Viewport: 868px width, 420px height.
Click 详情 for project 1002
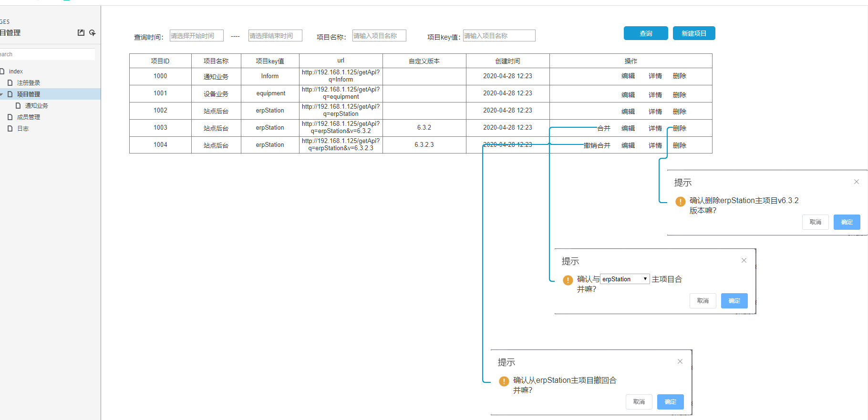(x=655, y=112)
